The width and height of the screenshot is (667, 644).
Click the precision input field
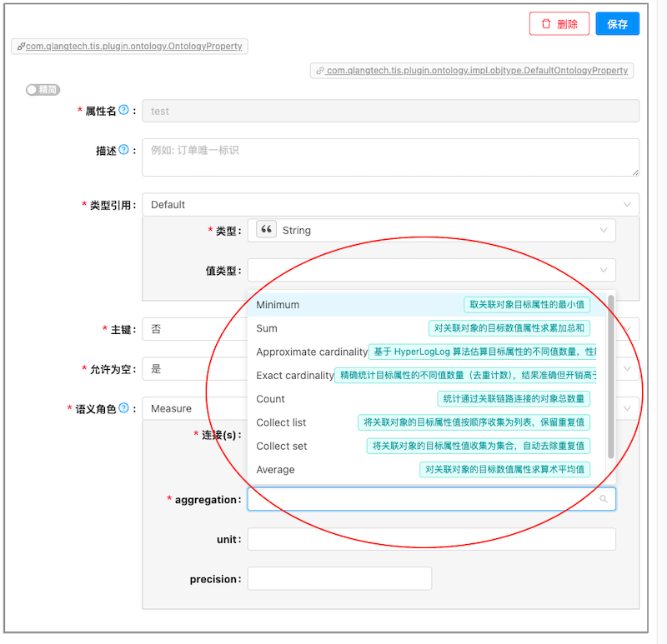click(x=339, y=578)
